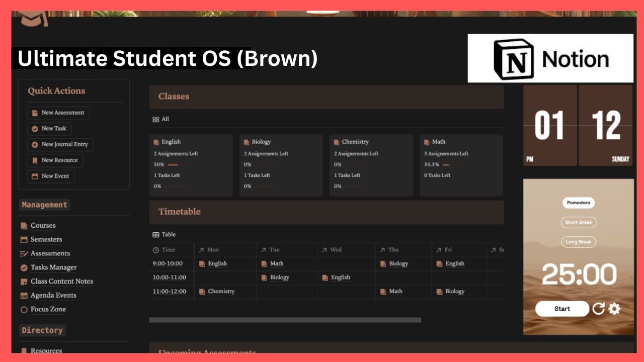The image size is (644, 362).
Task: Click the Assessments list icon
Action: [x=24, y=253]
